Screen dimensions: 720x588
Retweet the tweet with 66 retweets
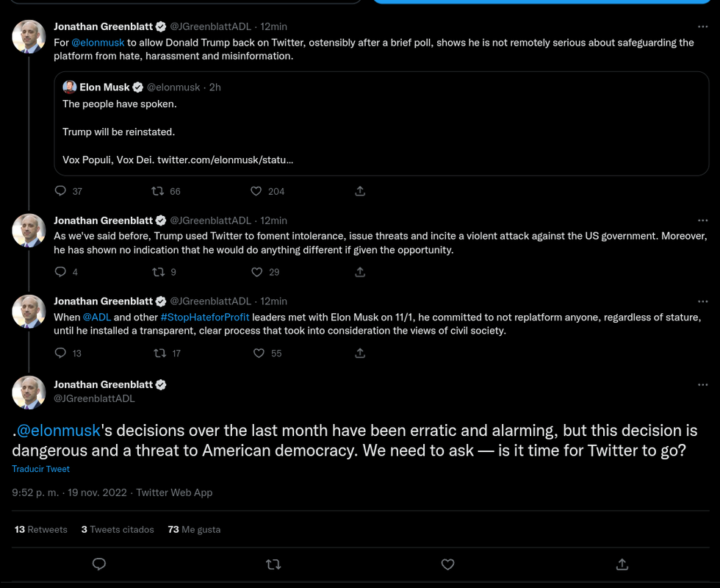click(x=158, y=190)
